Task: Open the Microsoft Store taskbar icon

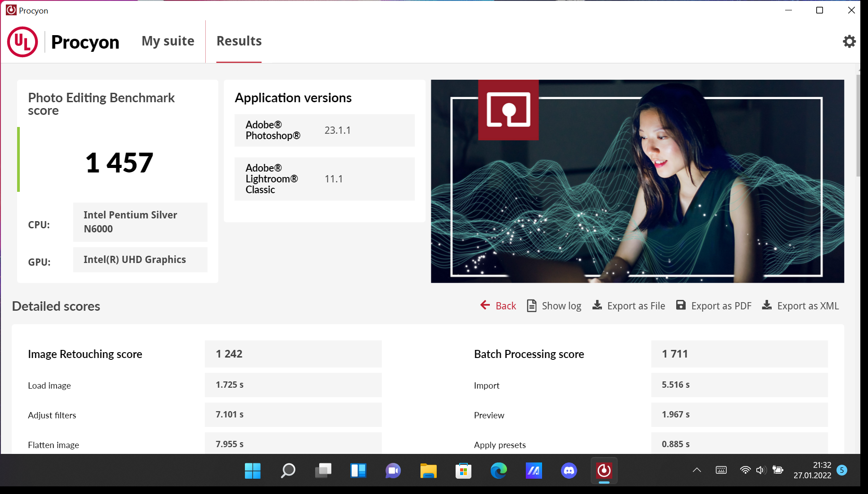Action: (463, 471)
